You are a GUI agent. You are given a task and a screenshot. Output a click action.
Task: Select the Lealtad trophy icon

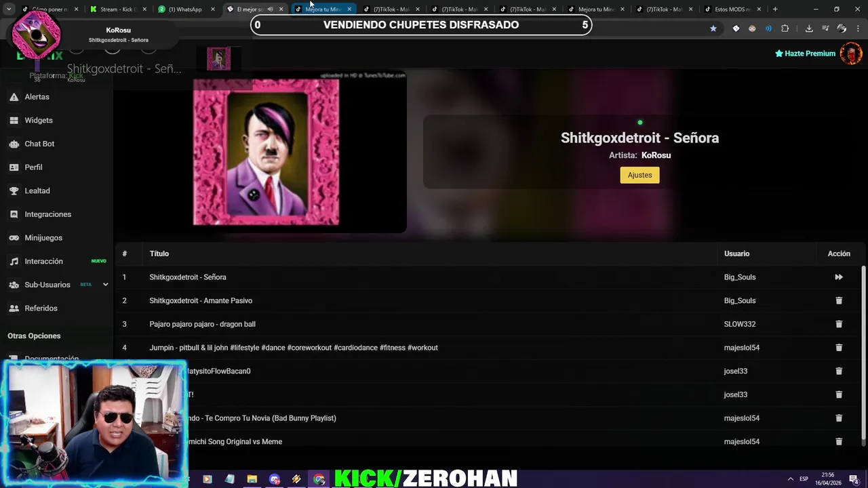[14, 190]
